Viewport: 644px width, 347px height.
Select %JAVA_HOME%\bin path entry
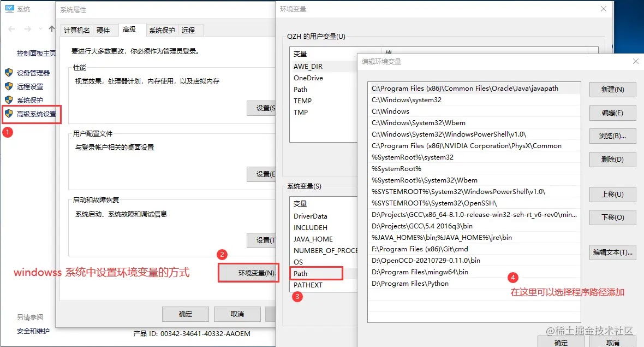click(474, 238)
